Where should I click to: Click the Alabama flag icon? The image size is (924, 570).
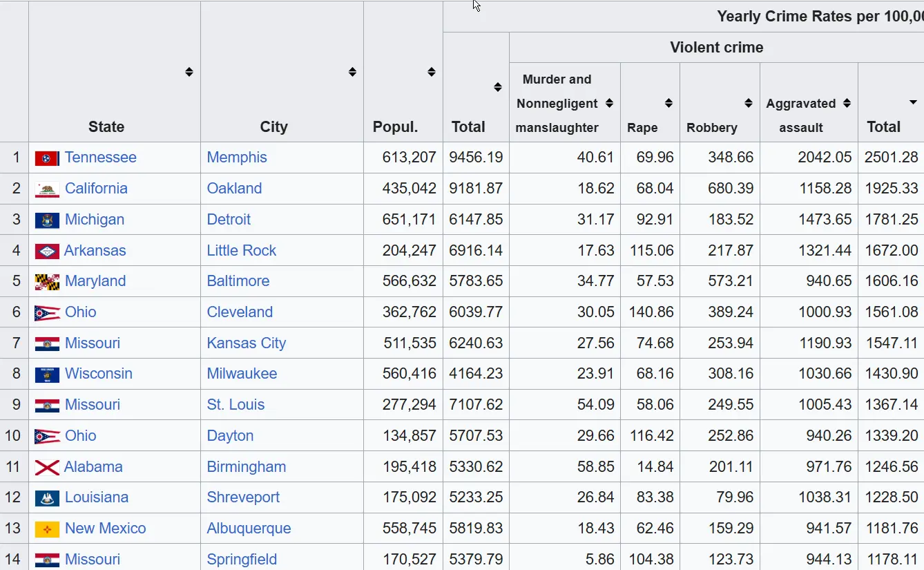click(x=47, y=468)
